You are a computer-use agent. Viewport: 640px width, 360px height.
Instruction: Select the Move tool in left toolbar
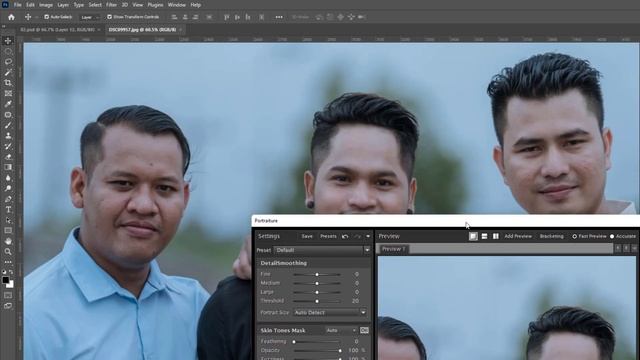tap(8, 41)
